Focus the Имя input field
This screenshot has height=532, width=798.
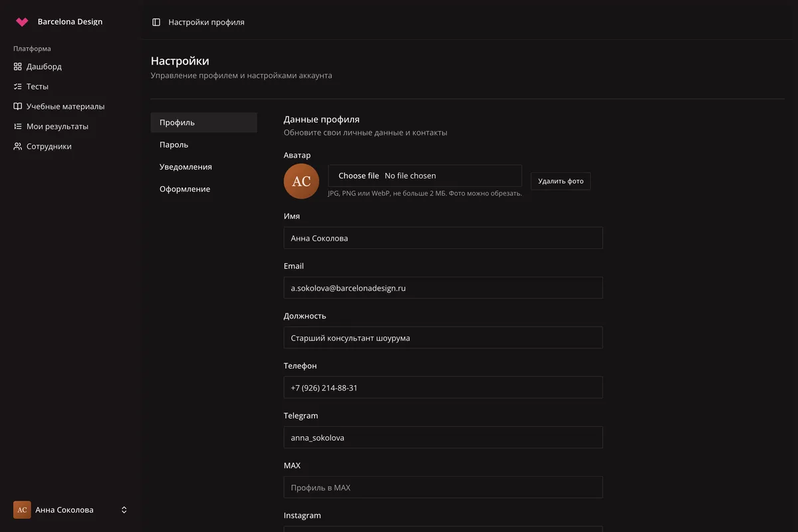[x=443, y=238]
